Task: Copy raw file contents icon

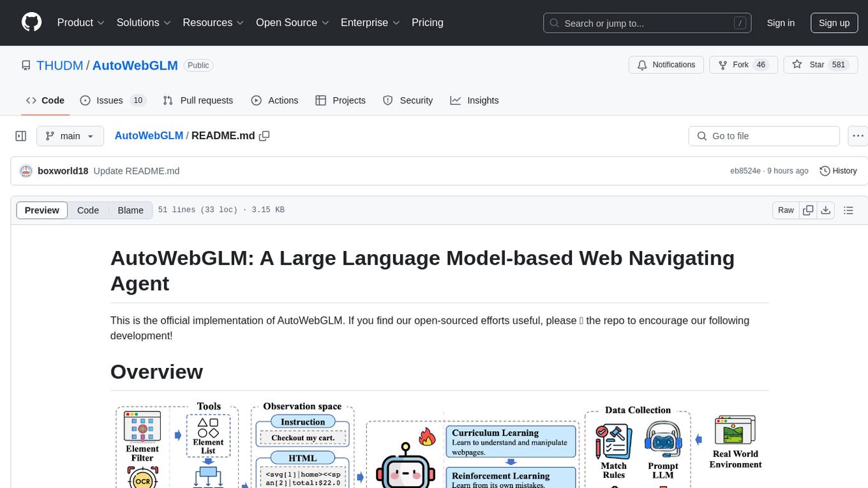Action: pyautogui.click(x=809, y=210)
